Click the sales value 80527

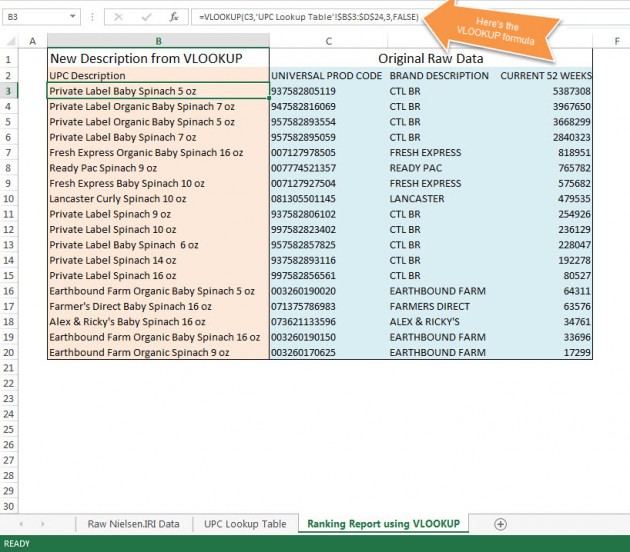click(577, 276)
